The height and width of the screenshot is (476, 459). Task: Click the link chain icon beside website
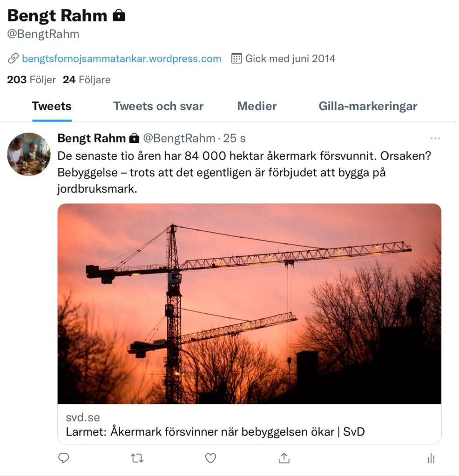click(13, 58)
